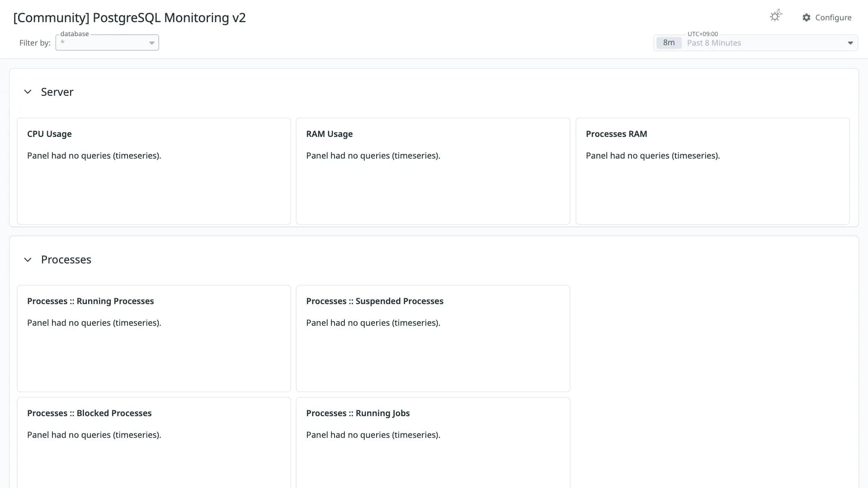Click the 8m time badge
868x488 pixels.
tap(669, 43)
